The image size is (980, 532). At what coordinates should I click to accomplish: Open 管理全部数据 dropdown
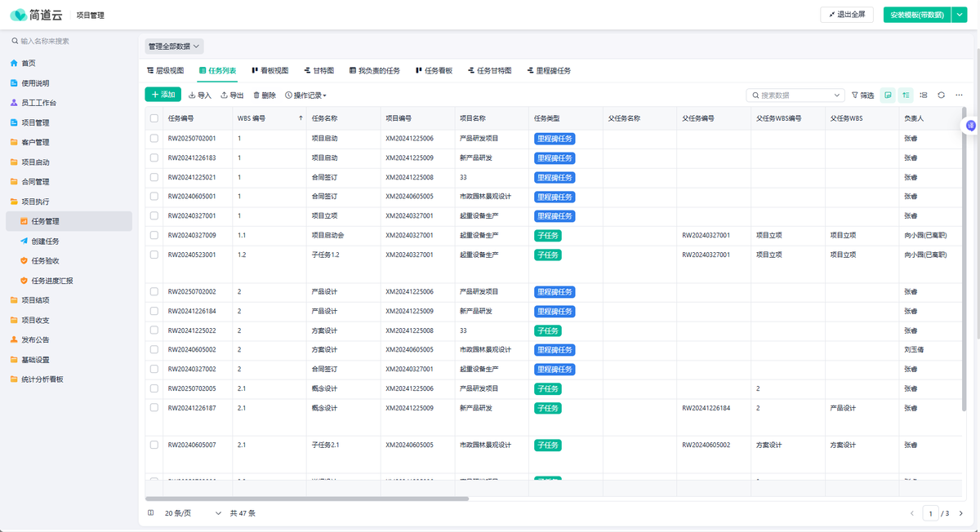(174, 47)
